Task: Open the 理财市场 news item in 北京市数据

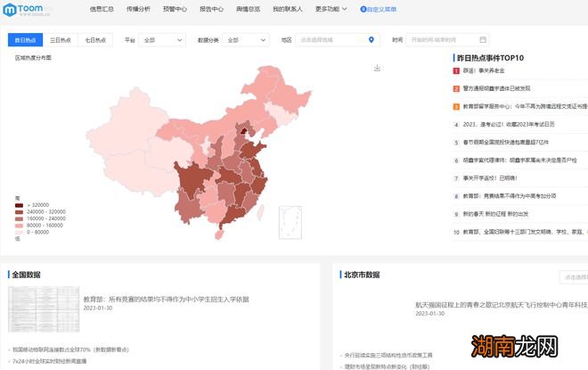Action: pos(387,366)
